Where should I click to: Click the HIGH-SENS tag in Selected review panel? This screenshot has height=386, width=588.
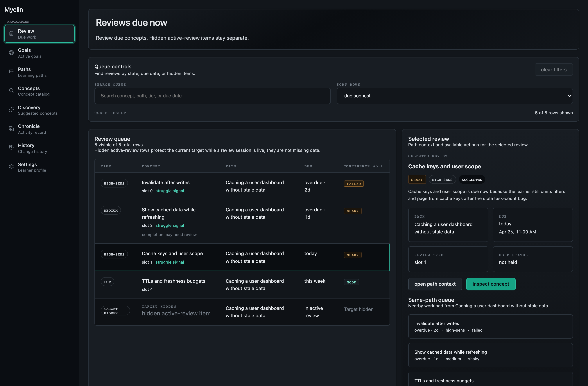(x=442, y=180)
